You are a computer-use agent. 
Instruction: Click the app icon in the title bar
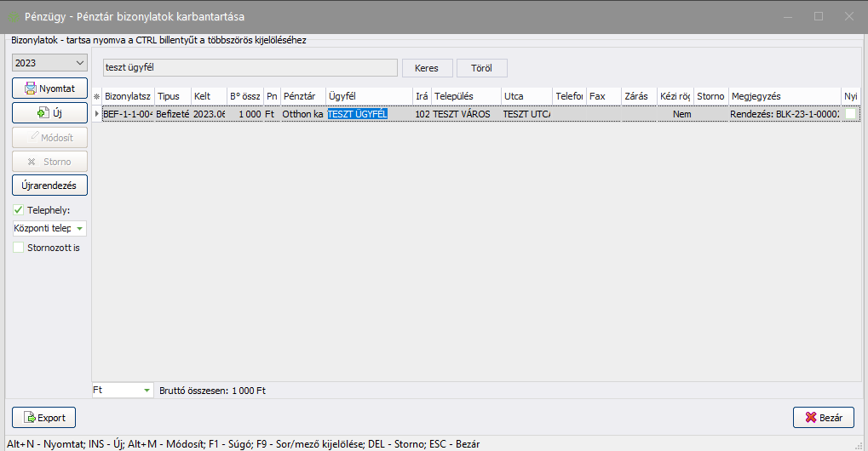(14, 16)
